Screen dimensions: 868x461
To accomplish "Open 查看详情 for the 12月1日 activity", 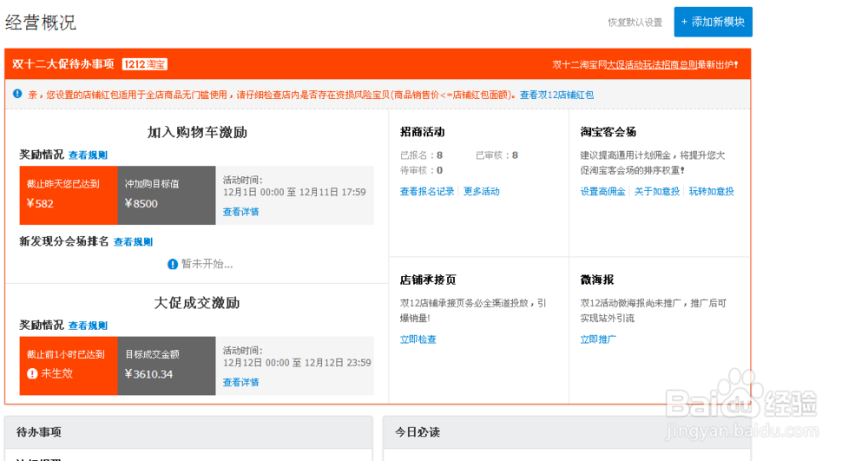I will [x=240, y=212].
